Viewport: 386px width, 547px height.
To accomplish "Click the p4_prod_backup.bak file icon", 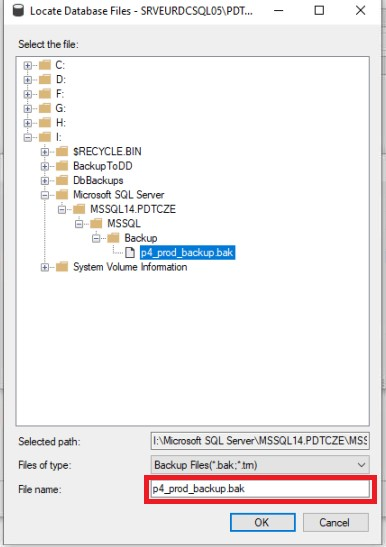I will pyautogui.click(x=130, y=253).
